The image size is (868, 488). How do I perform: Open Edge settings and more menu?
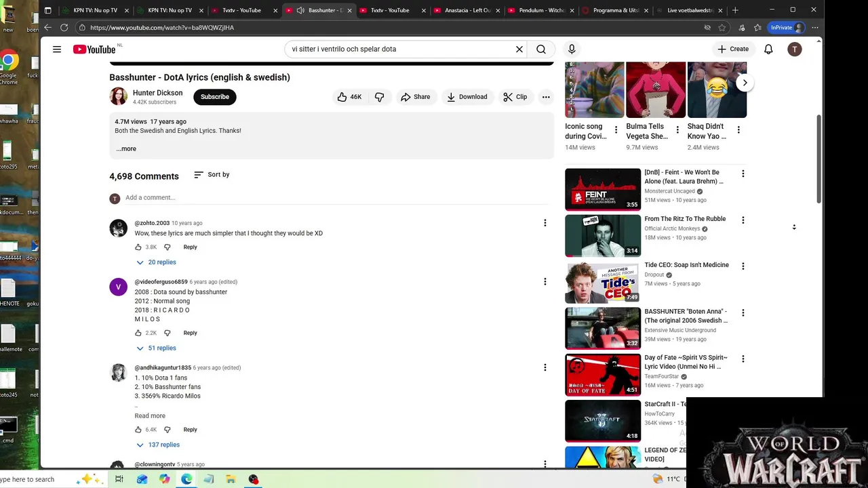[x=815, y=28]
